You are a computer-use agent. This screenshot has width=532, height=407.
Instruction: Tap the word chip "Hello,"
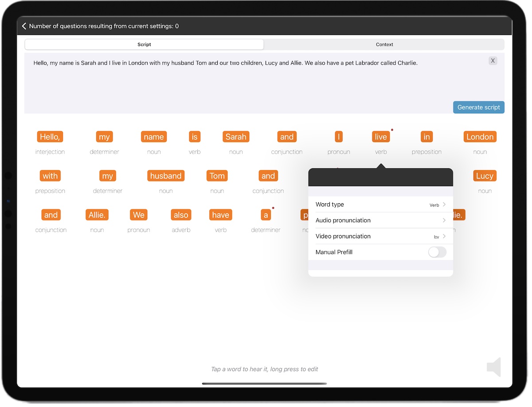point(50,136)
